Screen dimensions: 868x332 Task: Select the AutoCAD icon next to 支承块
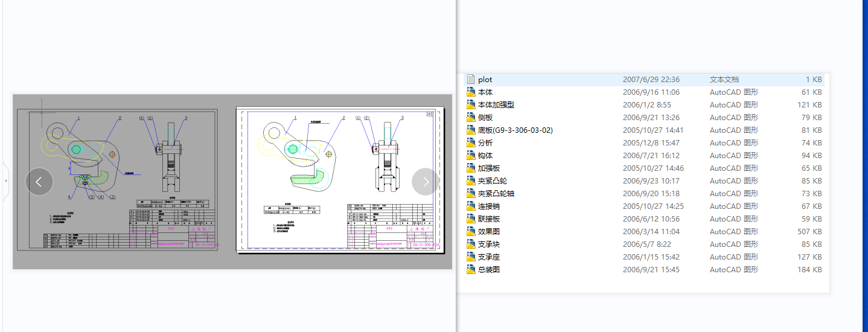(471, 244)
